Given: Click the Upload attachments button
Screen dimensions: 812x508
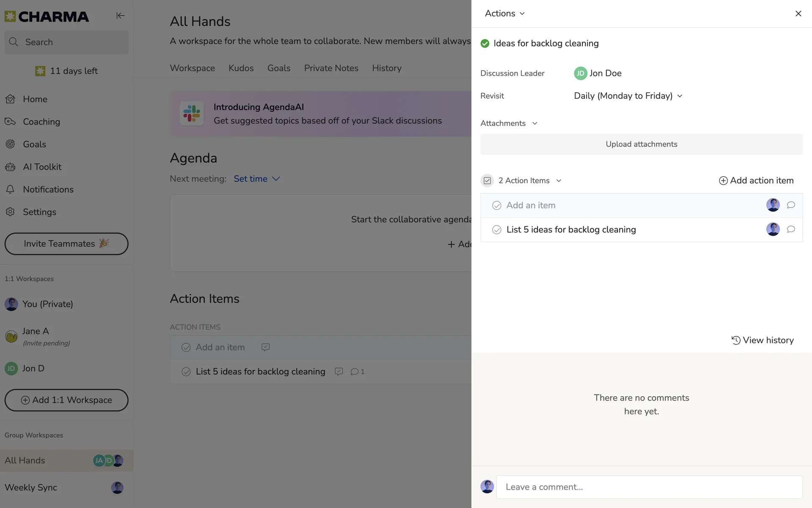Looking at the screenshot, I should pos(641,144).
